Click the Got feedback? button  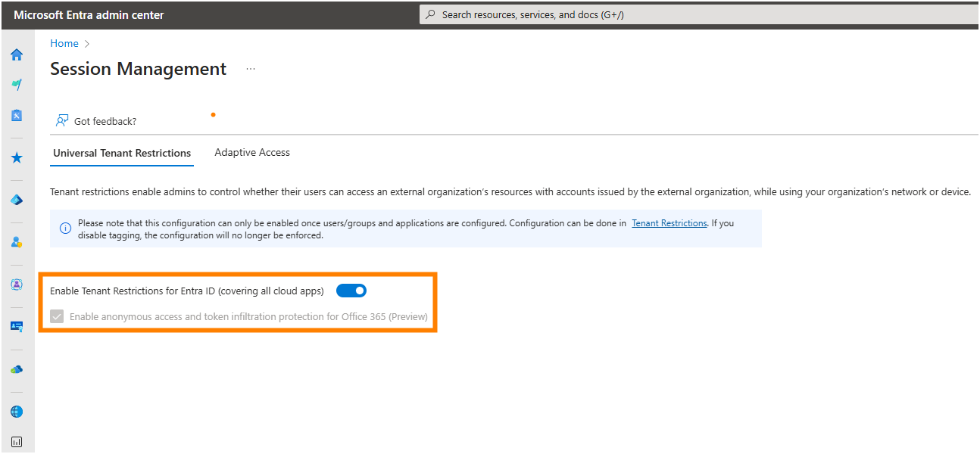point(96,121)
